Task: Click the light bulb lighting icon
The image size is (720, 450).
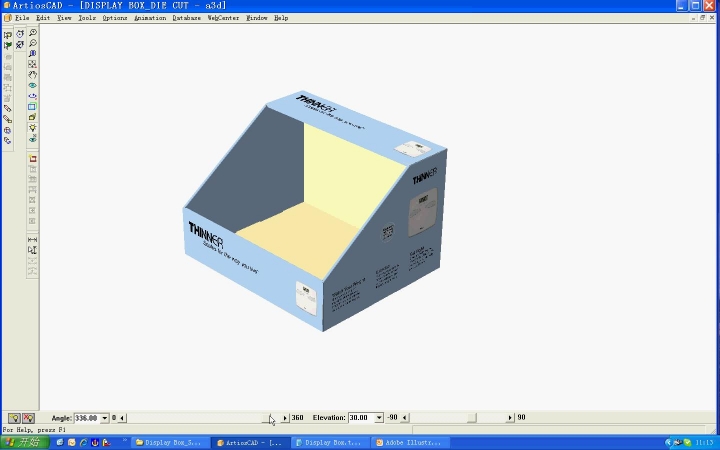Action: tap(33, 128)
